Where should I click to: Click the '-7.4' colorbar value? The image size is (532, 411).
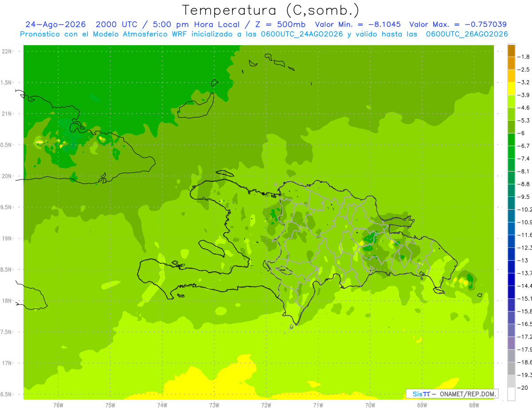point(524,159)
